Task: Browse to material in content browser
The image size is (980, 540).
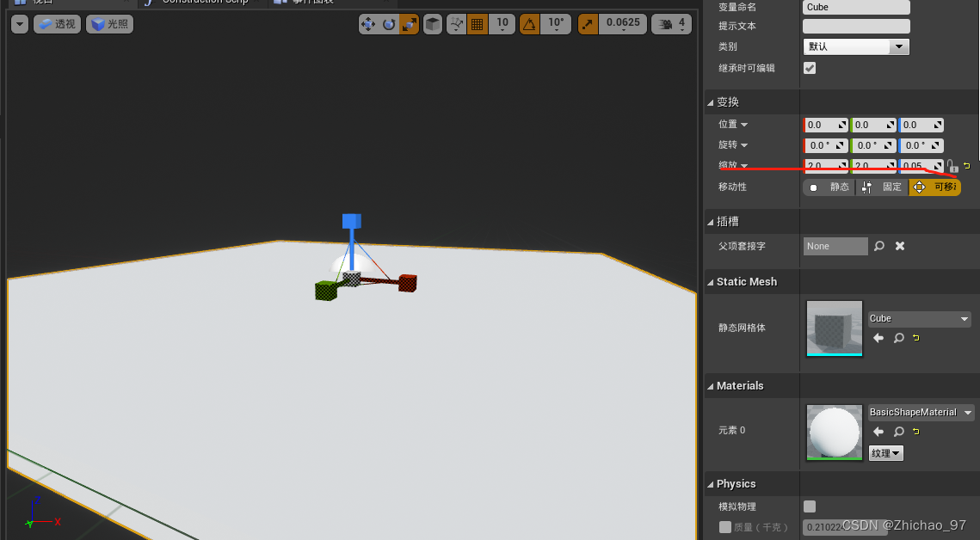Action: 899,432
